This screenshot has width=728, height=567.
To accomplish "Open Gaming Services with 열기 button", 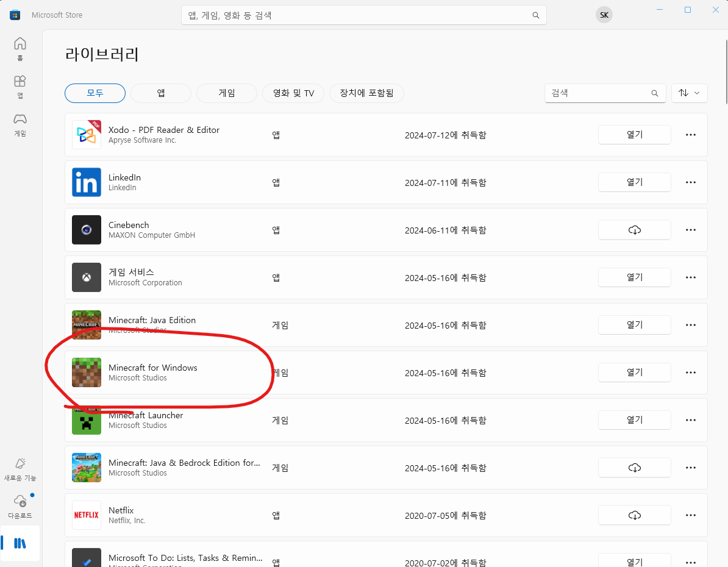I will (x=634, y=277).
